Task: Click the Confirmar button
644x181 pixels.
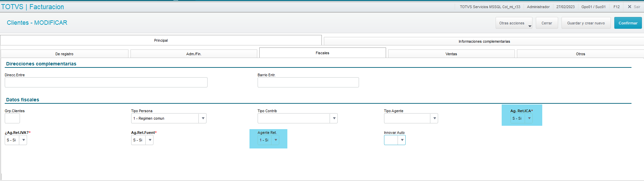Action: pos(628,23)
